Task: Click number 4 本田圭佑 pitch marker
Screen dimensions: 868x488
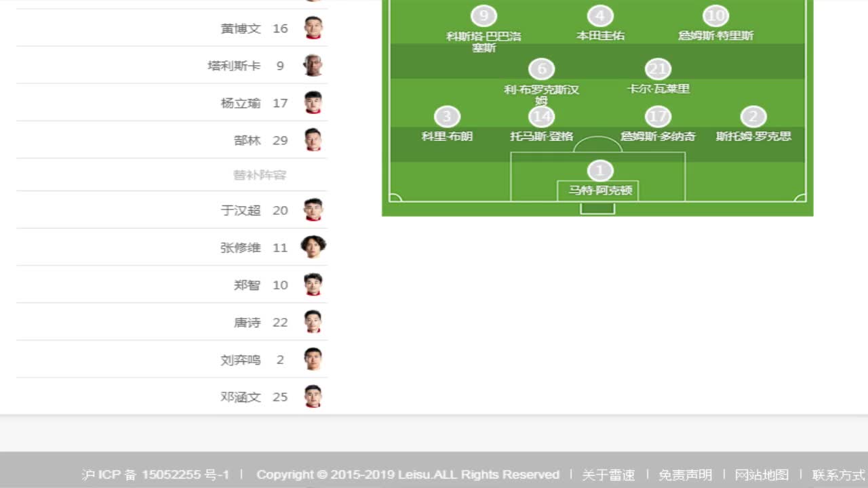Action: tap(600, 16)
